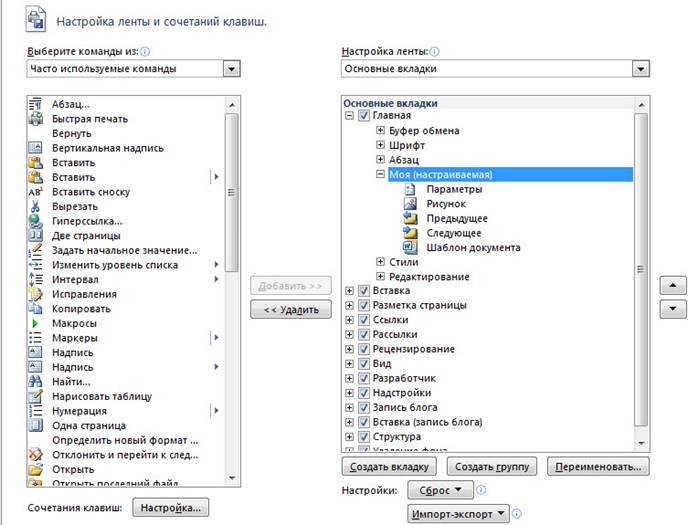Select the Интервал line spacing icon
The image size is (698, 525).
point(35,280)
